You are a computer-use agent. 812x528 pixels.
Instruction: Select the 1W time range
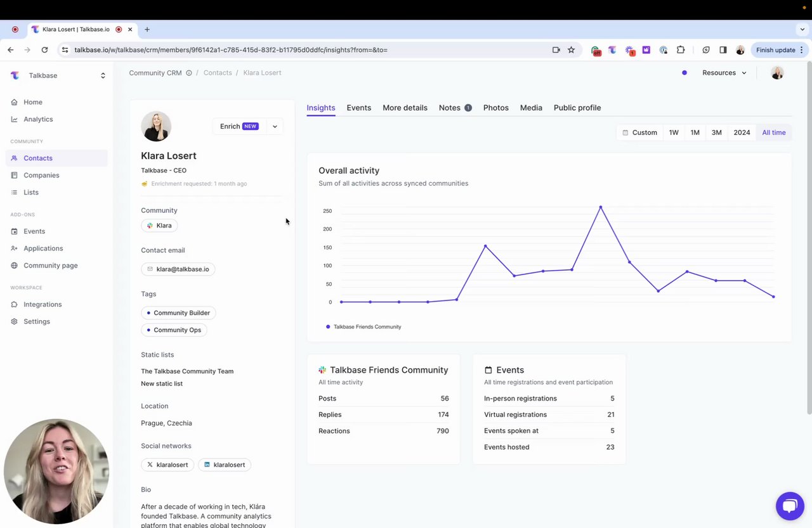point(674,132)
